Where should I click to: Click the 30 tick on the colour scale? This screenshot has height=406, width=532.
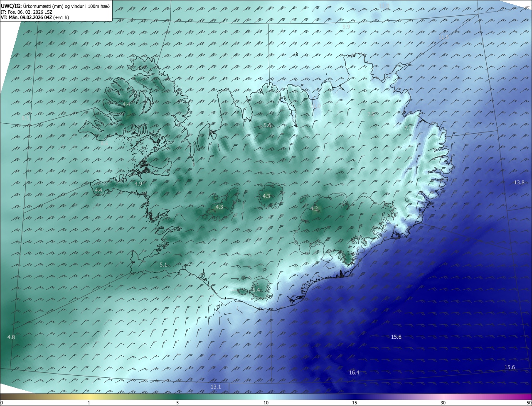click(x=443, y=403)
